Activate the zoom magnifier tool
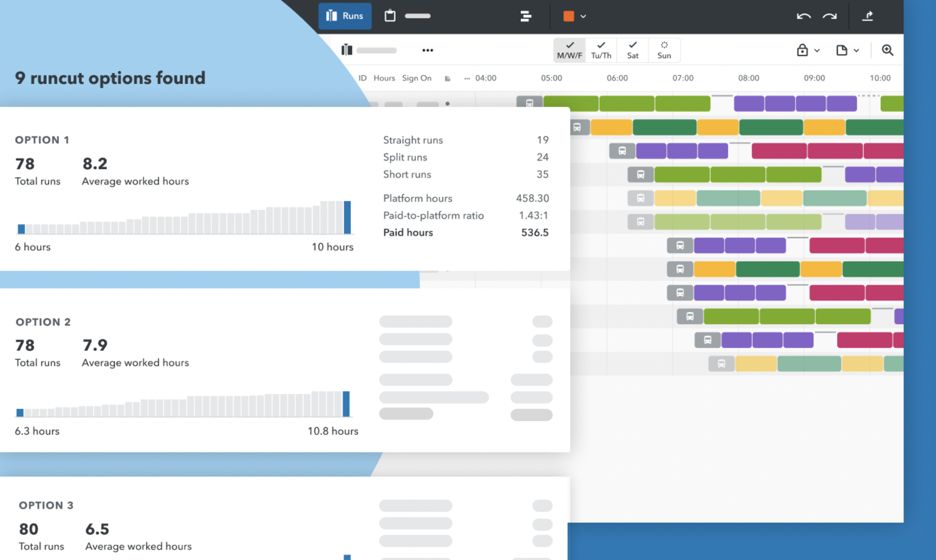Screen dimensions: 936x560 (x=888, y=50)
